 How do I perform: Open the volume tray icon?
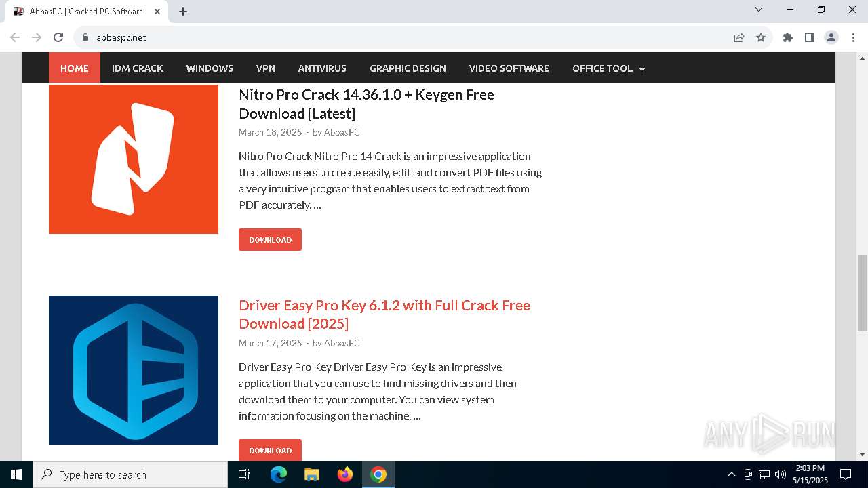coord(781,474)
